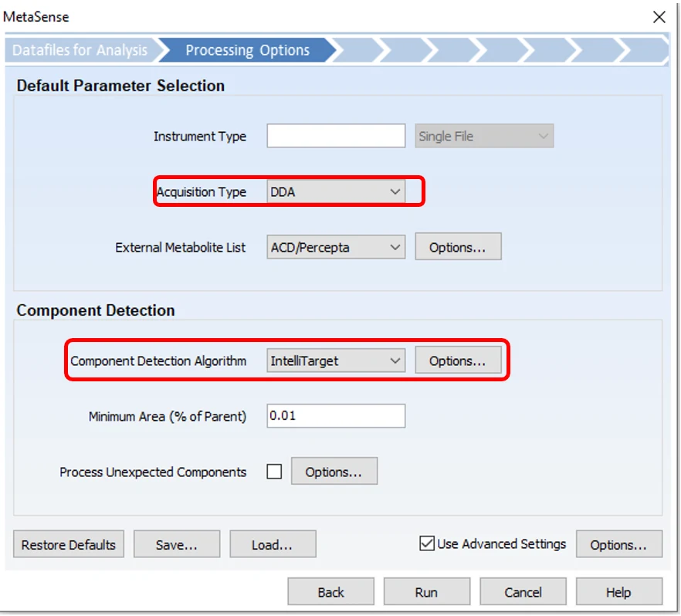Cancel the MetaSense wizard

[x=523, y=592]
